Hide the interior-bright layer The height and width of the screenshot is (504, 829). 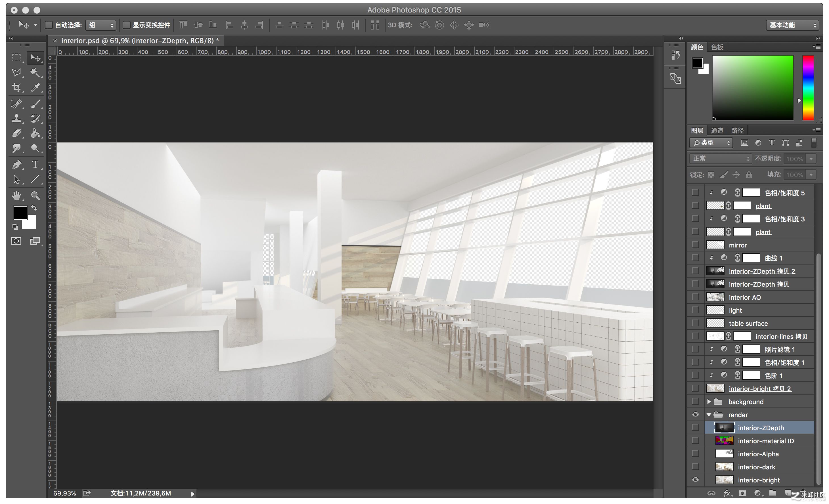point(695,480)
